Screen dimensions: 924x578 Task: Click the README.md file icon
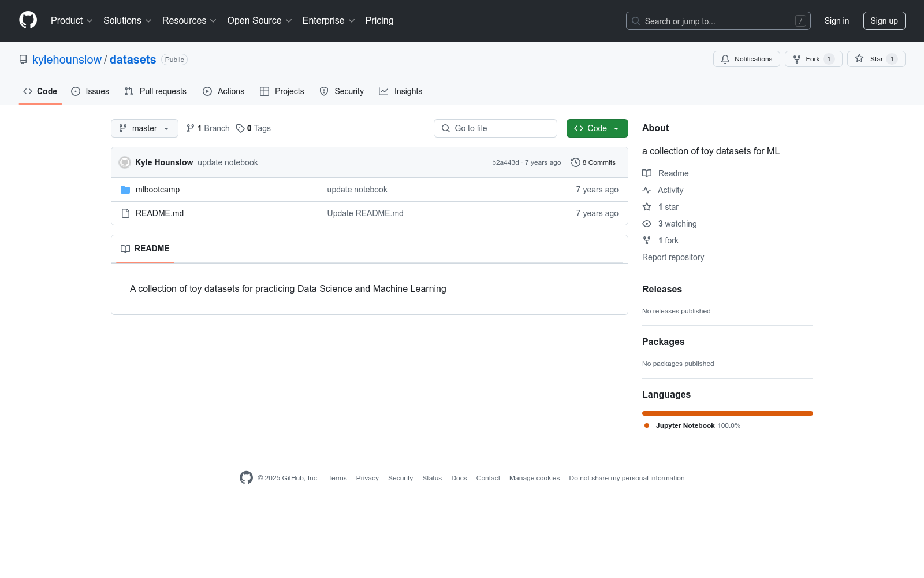[x=125, y=213]
